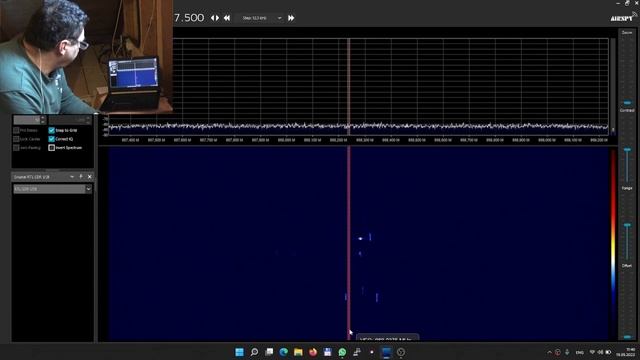640x360 pixels.
Task: Open the RTL-SDR USB device dropdown
Action: click(52, 189)
